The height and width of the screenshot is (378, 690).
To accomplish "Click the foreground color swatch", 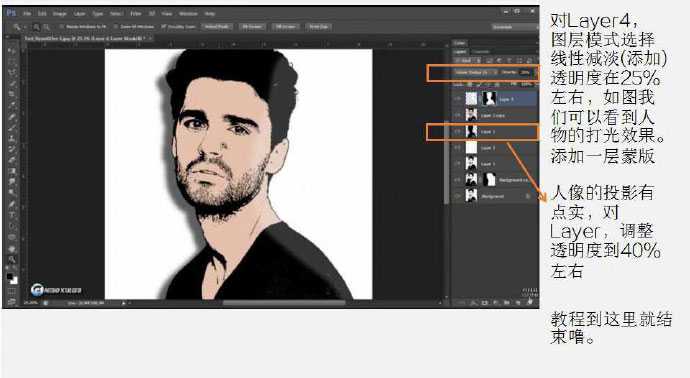I will click(10, 277).
